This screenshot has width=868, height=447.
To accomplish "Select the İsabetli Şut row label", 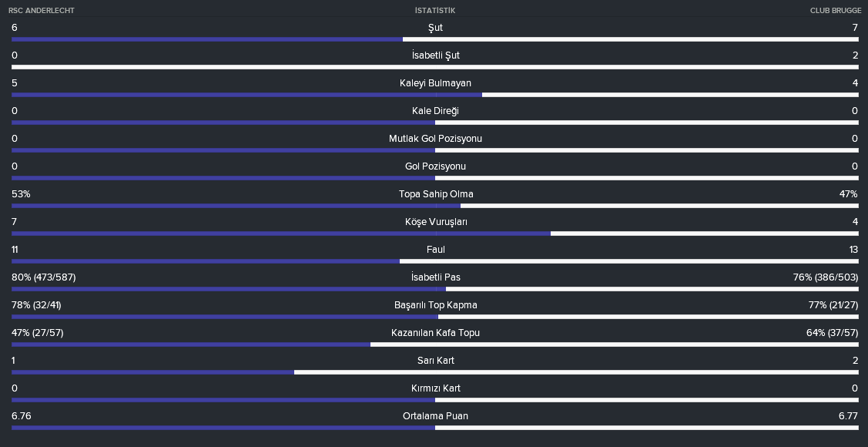I will click(435, 55).
